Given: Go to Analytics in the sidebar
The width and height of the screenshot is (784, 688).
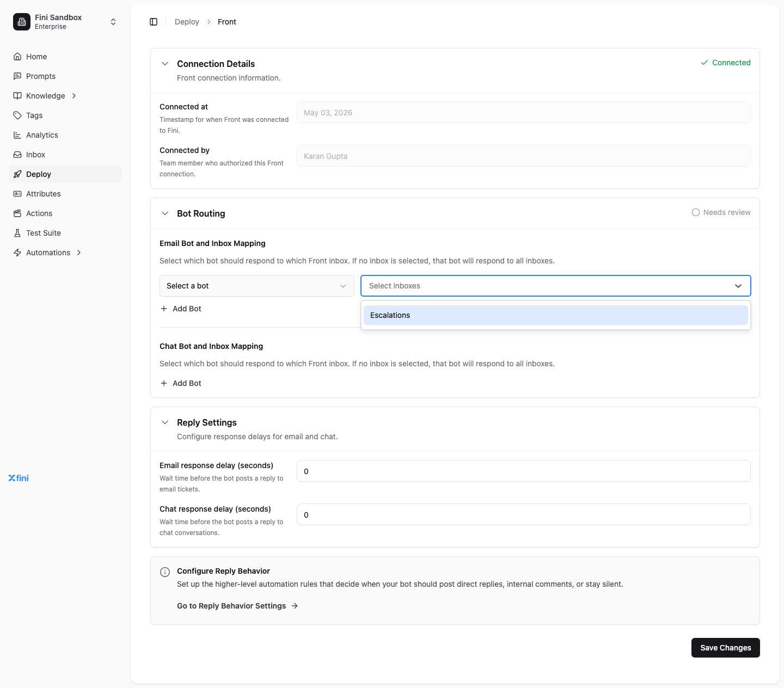Looking at the screenshot, I should [x=66, y=135].
